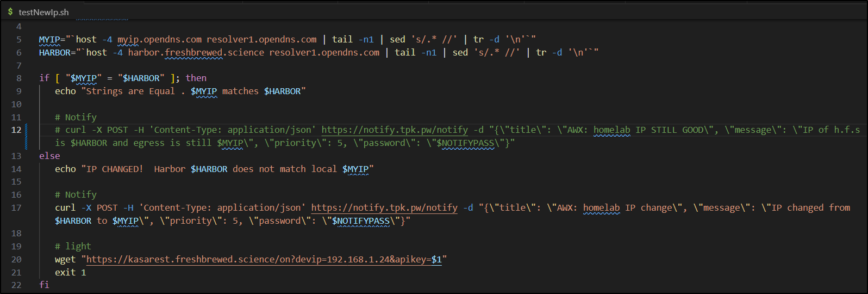This screenshot has height=294, width=868.
Task: Click line number 12 in the gutter
Action: pos(16,130)
